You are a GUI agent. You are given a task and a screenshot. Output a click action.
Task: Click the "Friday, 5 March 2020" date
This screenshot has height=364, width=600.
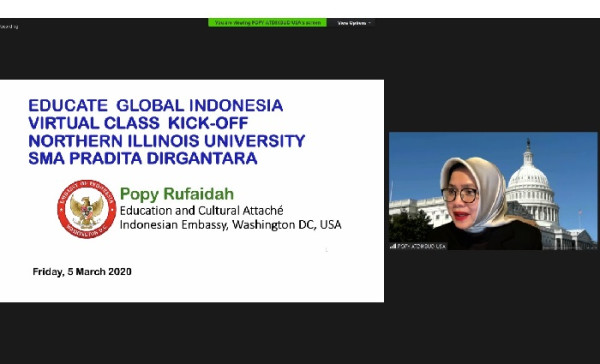[82, 272]
